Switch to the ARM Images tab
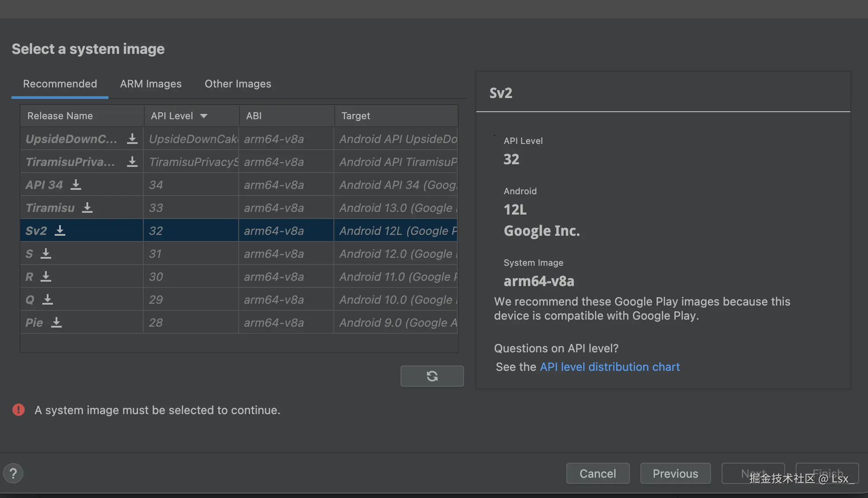This screenshot has width=868, height=498. click(150, 84)
